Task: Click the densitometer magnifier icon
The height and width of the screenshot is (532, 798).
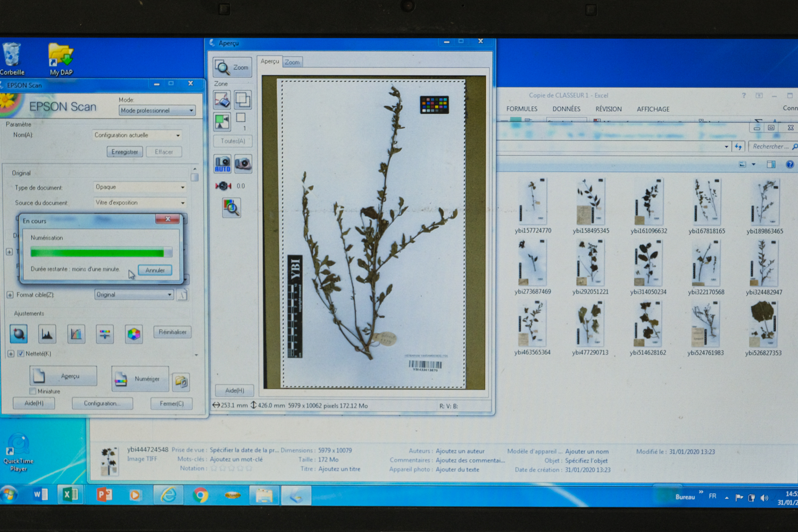Action: click(x=231, y=207)
